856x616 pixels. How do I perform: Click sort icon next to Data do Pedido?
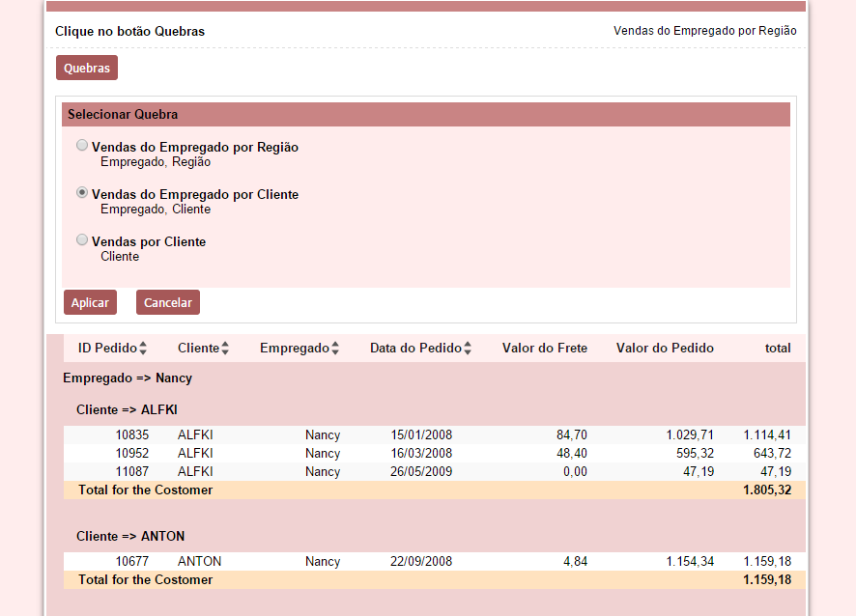click(x=468, y=349)
